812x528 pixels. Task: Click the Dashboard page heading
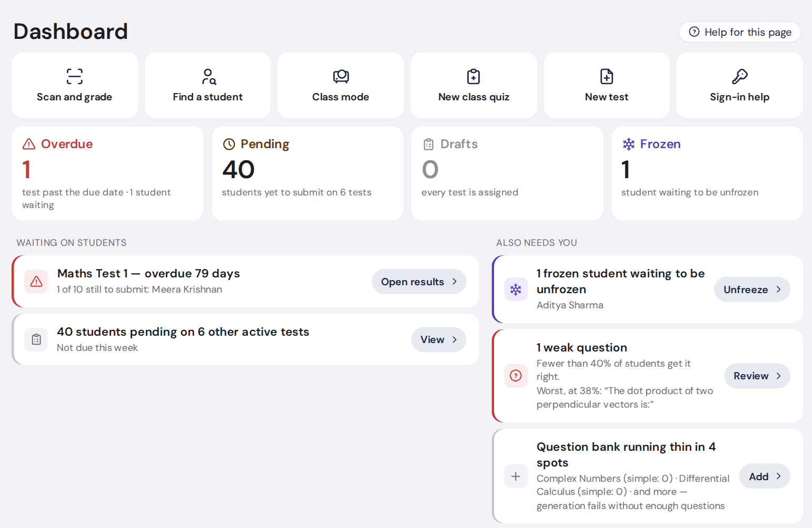[x=70, y=32]
